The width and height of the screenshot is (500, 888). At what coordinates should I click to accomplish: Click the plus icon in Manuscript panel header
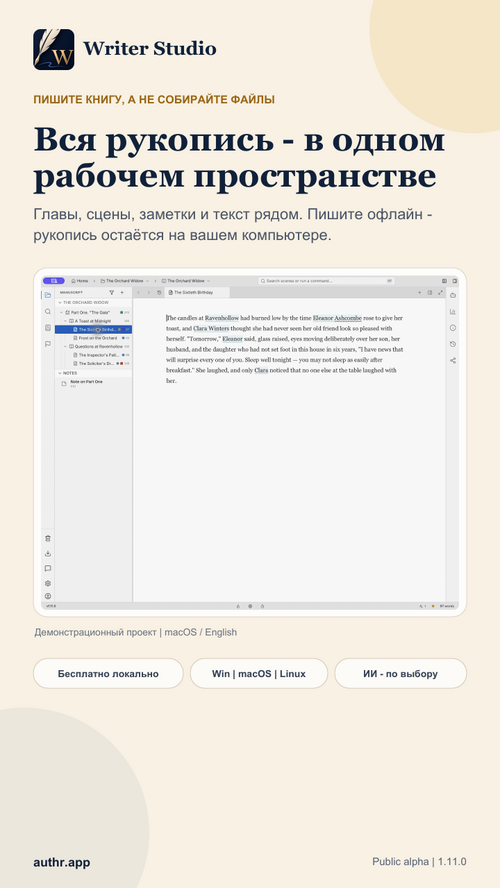[122, 293]
